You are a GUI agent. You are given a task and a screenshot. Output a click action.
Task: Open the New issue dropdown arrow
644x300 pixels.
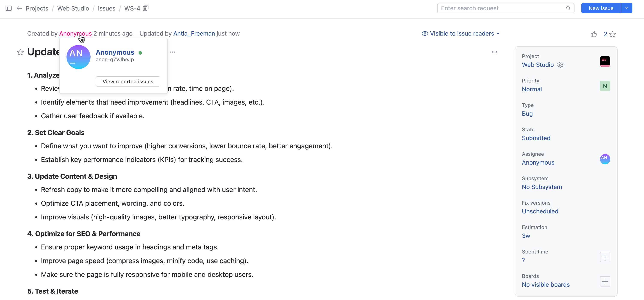pyautogui.click(x=627, y=8)
